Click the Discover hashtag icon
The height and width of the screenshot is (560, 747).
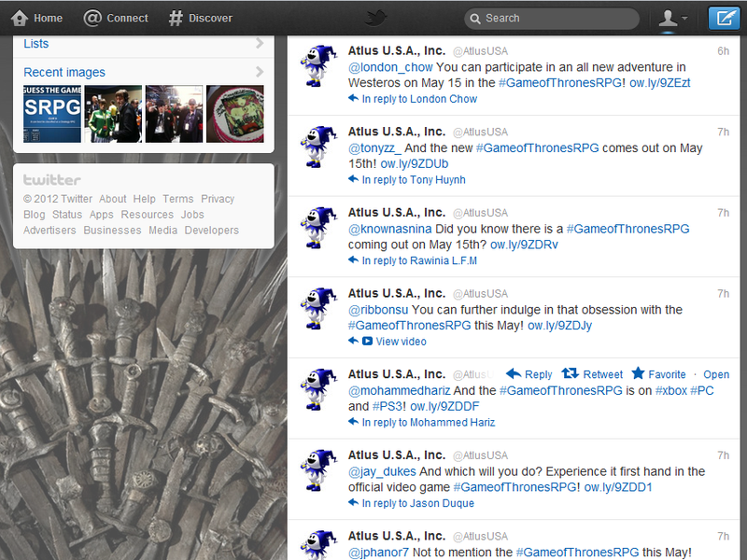tap(176, 18)
